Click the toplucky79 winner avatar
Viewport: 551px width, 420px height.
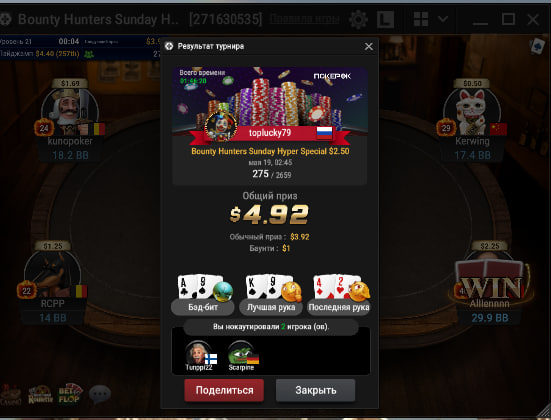221,127
